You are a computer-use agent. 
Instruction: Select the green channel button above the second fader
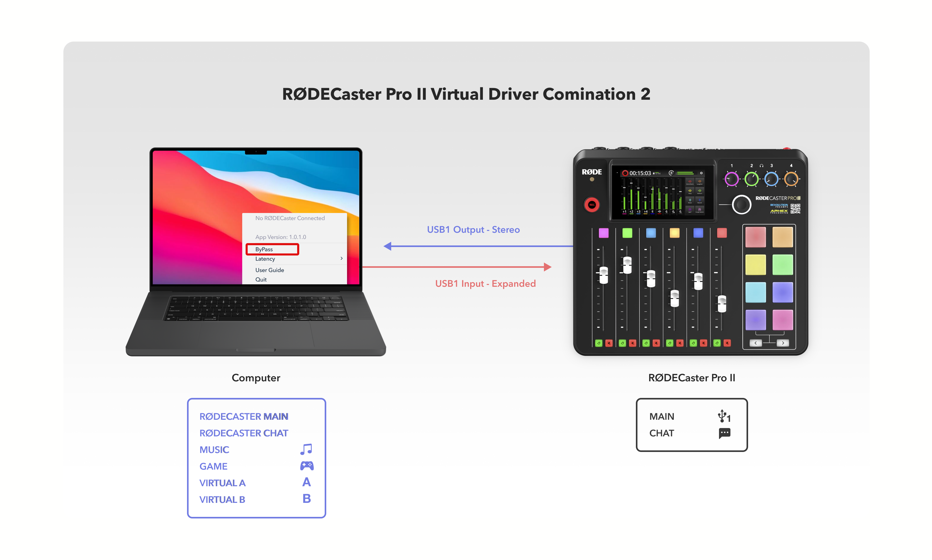627,233
